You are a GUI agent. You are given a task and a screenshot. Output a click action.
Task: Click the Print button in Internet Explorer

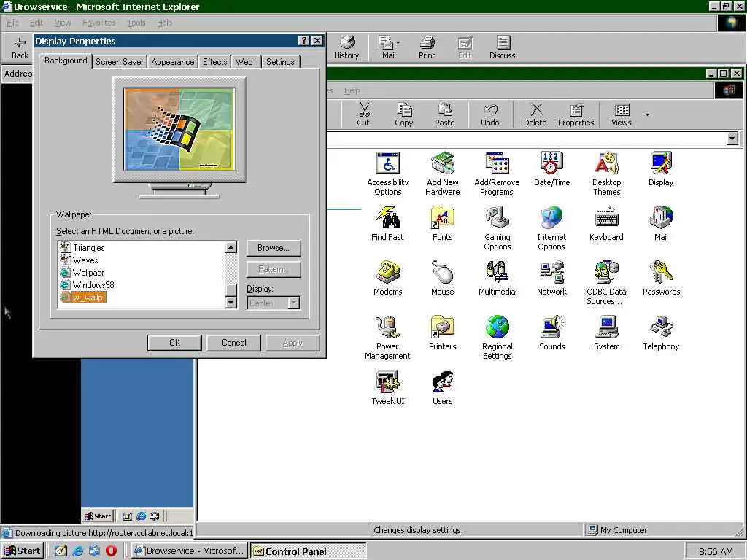(x=427, y=47)
